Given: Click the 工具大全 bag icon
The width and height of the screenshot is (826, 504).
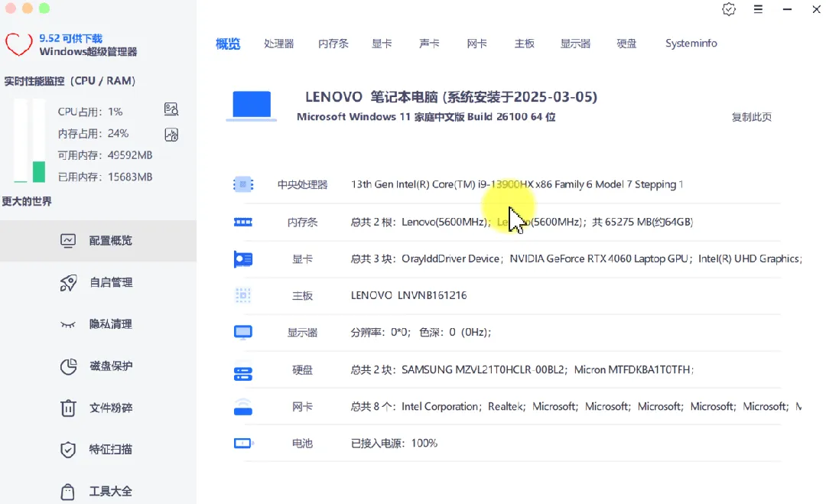Looking at the screenshot, I should coord(68,491).
